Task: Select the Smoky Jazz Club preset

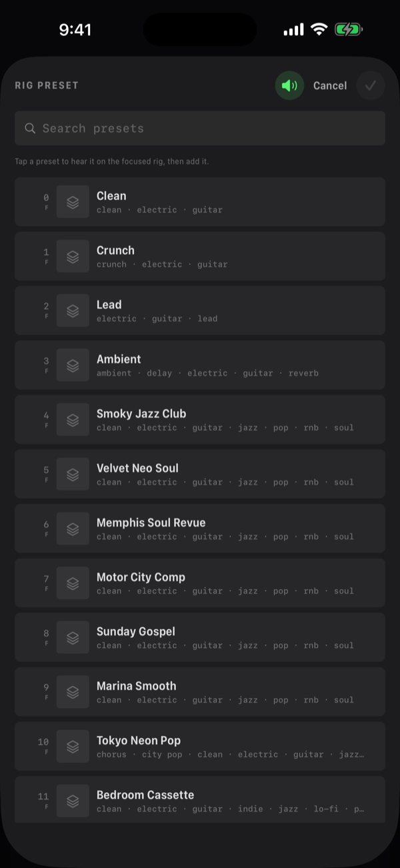Action: pos(200,420)
